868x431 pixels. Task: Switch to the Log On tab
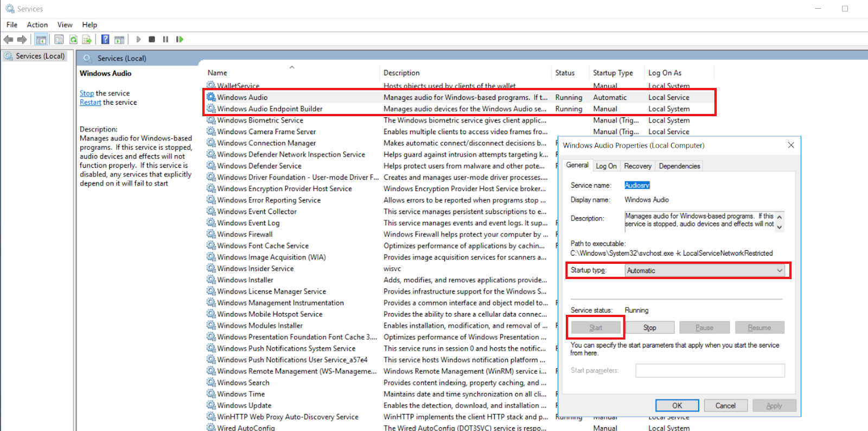coord(606,166)
